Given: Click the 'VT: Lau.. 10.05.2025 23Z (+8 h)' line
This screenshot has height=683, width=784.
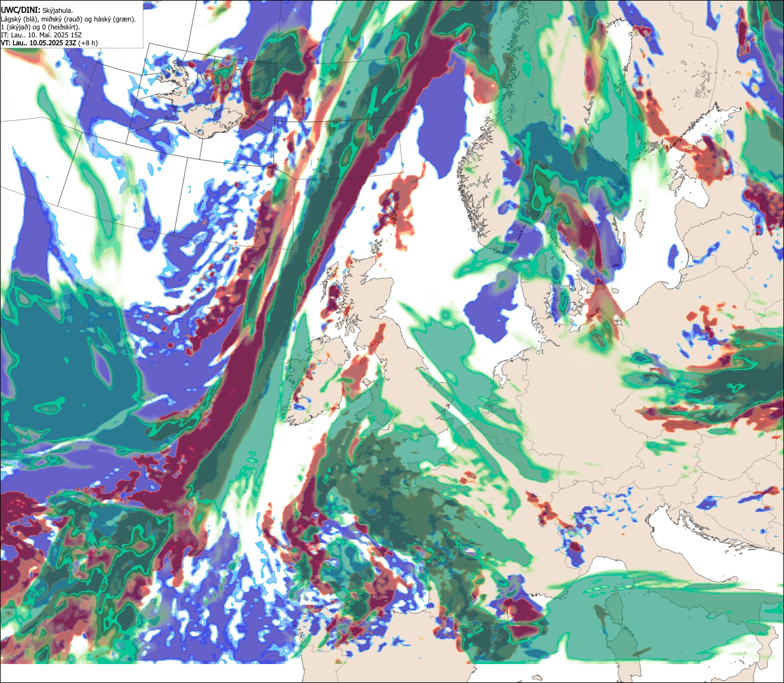Looking at the screenshot, I should click(50, 43).
